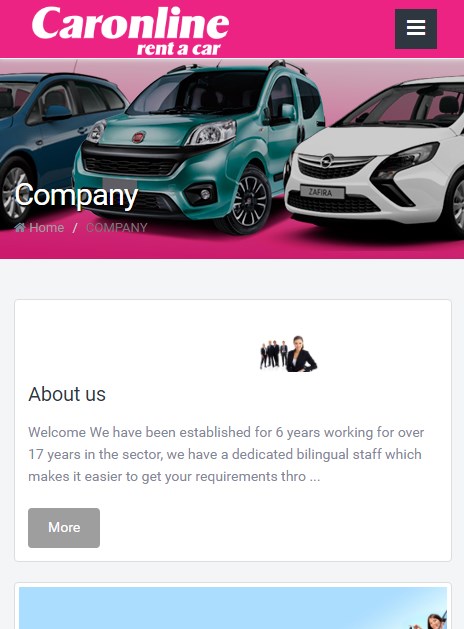Open the About us heading

(67, 394)
